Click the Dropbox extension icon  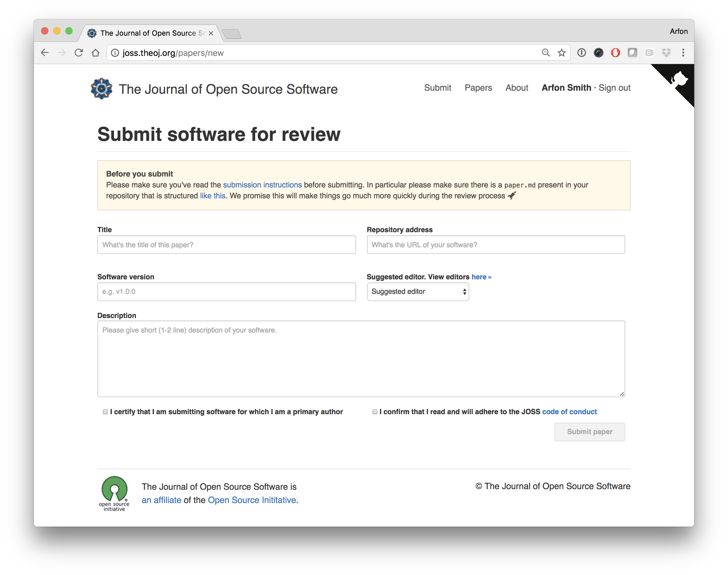pyautogui.click(x=666, y=53)
